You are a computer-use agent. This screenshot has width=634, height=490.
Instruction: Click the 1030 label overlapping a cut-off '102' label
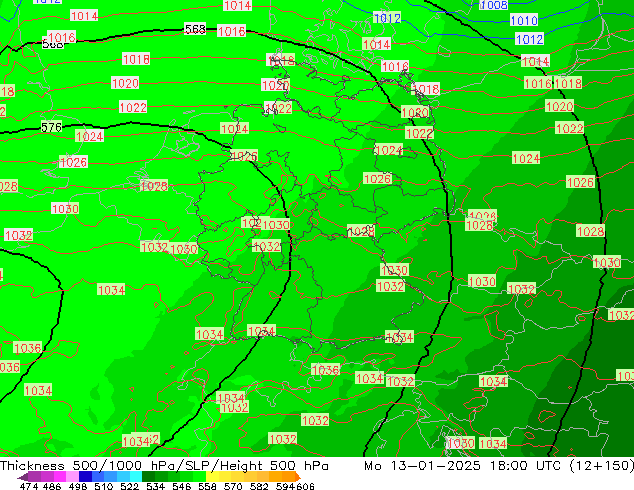[276, 225]
